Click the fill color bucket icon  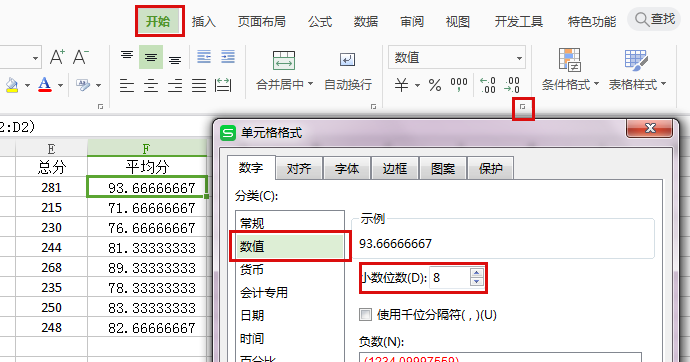tap(12, 85)
